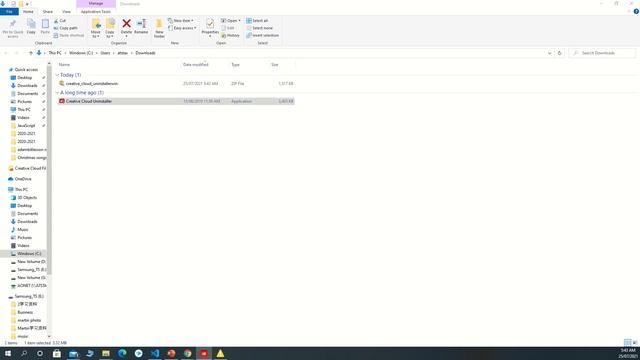Sort by the Name column header
The height and width of the screenshot is (360, 640).
tap(64, 64)
